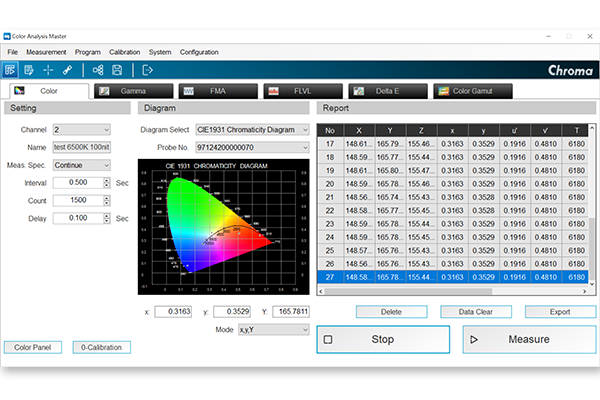Click the share nodes toolbar icon
Image resolution: width=600 pixels, height=400 pixels.
98,70
